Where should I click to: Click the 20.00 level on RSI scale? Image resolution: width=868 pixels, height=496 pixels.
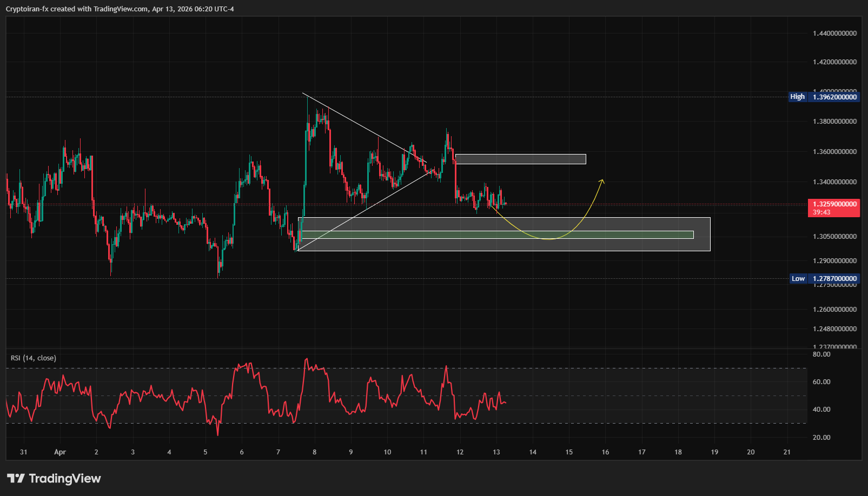click(x=821, y=438)
